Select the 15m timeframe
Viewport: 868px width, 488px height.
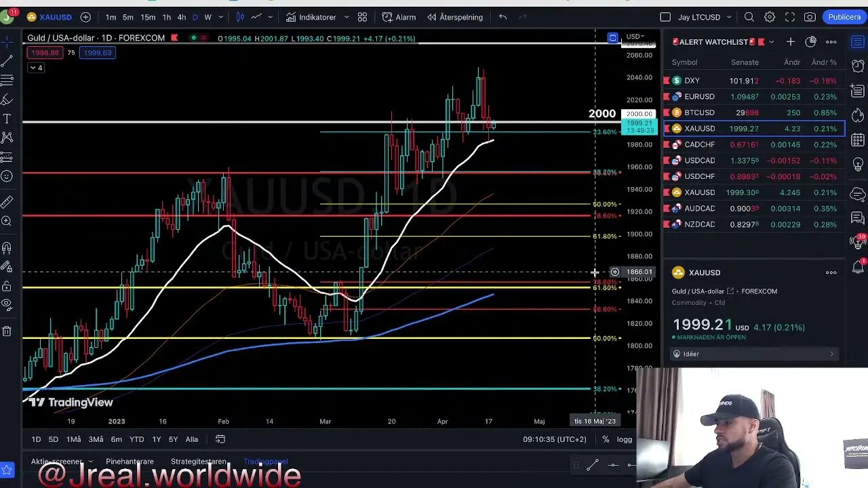point(147,17)
